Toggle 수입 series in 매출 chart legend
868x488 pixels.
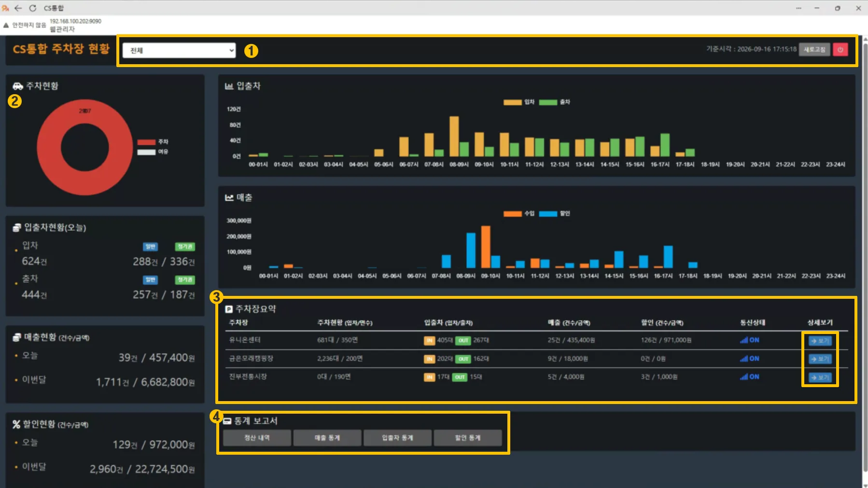[519, 213]
